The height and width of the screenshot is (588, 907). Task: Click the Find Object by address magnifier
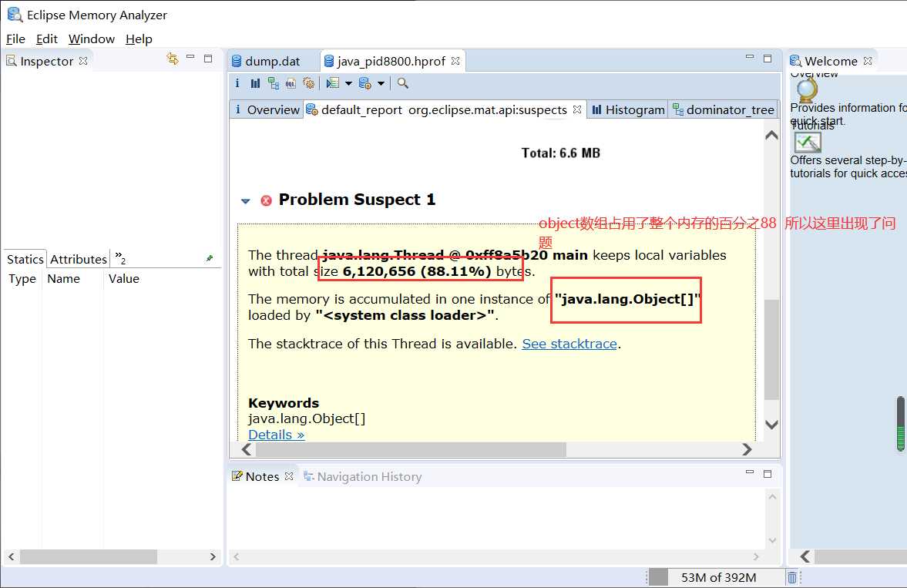point(402,83)
